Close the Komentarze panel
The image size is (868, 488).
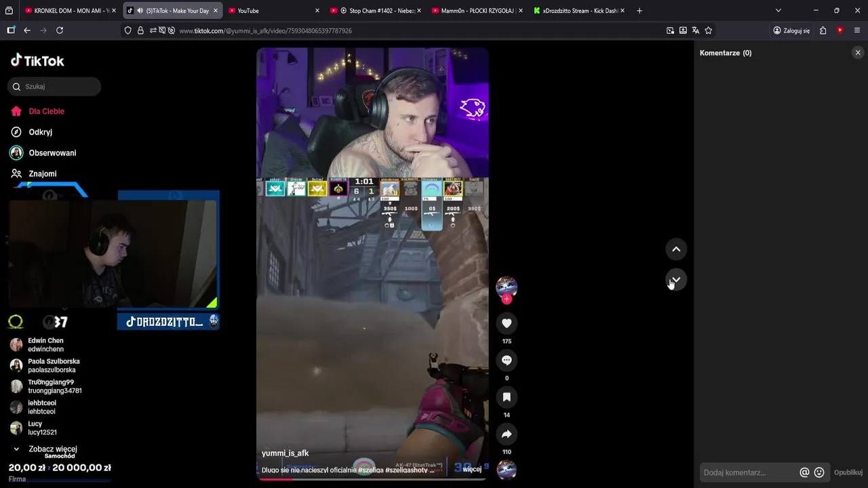pos(858,52)
